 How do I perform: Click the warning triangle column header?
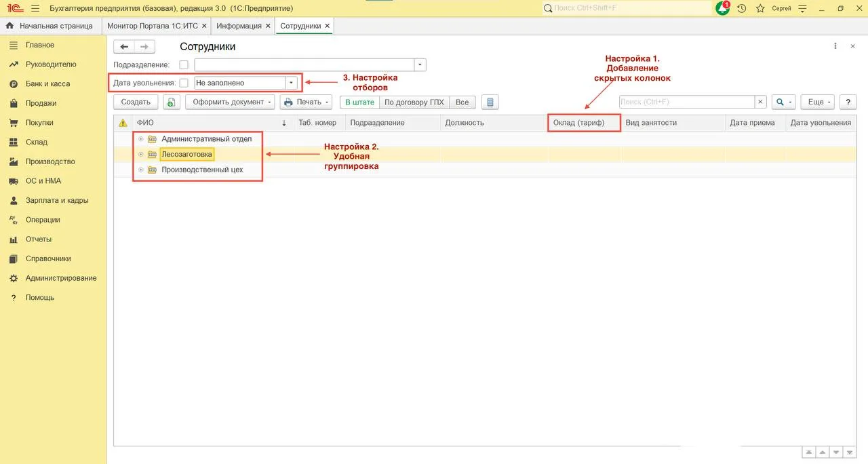point(123,123)
